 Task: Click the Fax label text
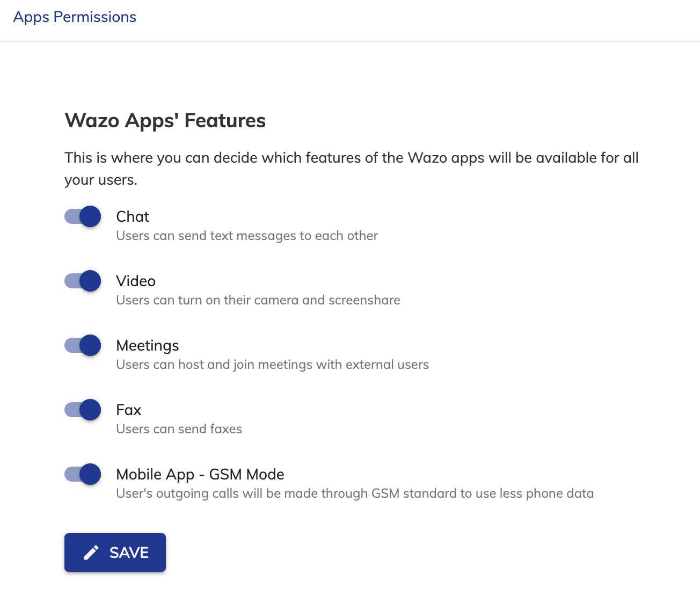(x=129, y=410)
